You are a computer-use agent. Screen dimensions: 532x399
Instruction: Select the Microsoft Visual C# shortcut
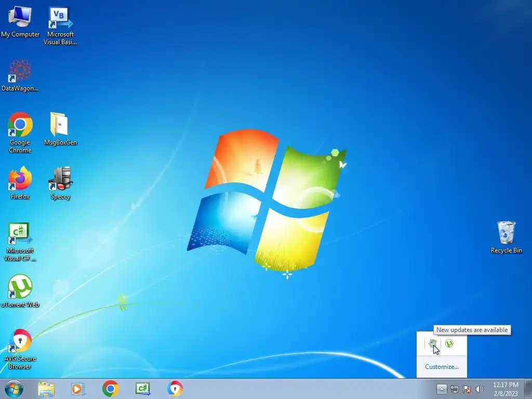click(20, 242)
